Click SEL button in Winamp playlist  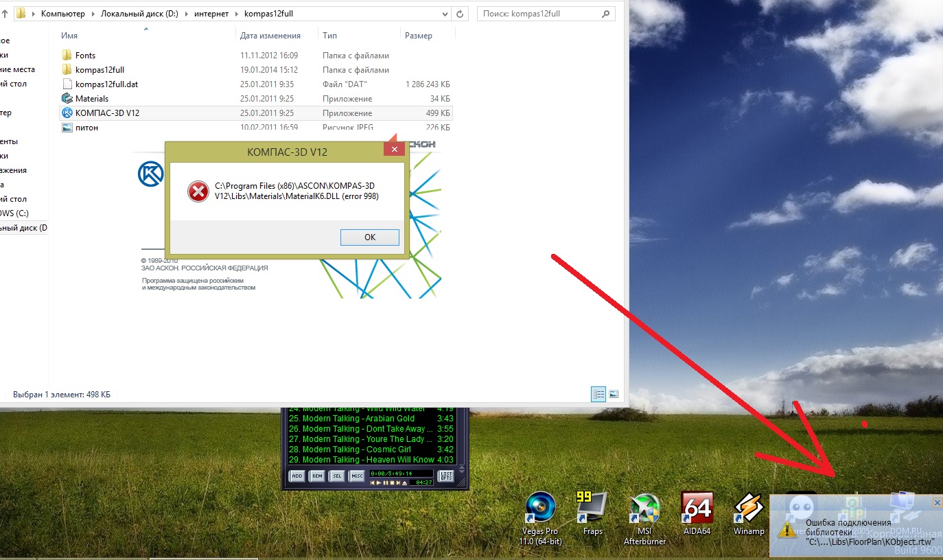pos(337,476)
